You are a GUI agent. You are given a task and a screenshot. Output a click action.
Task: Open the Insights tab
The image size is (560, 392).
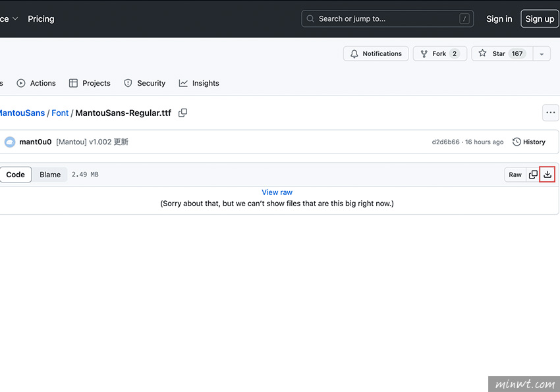pyautogui.click(x=199, y=83)
